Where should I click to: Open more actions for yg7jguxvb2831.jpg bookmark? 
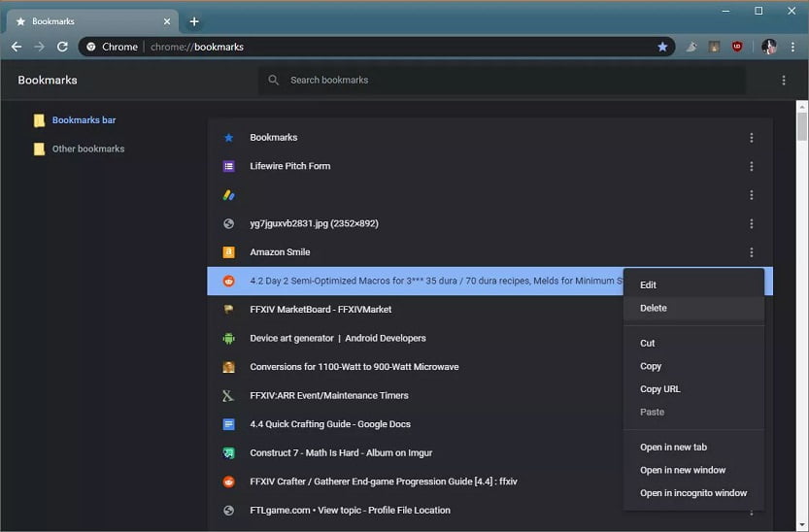[752, 223]
